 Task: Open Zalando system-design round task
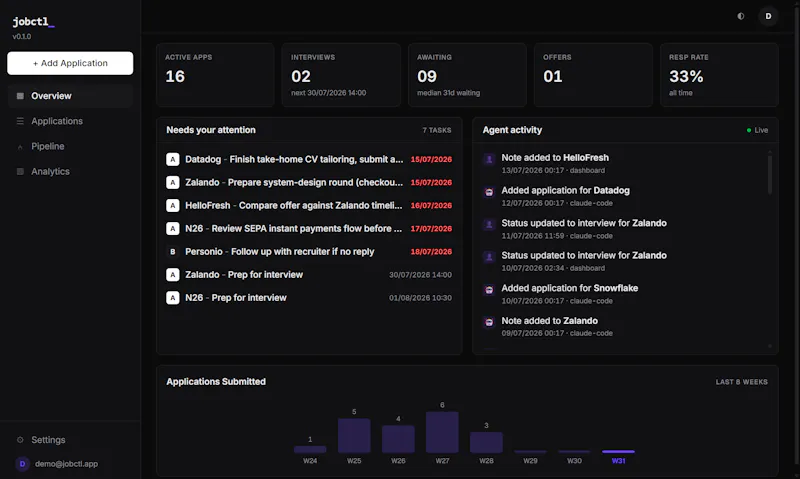coord(309,183)
